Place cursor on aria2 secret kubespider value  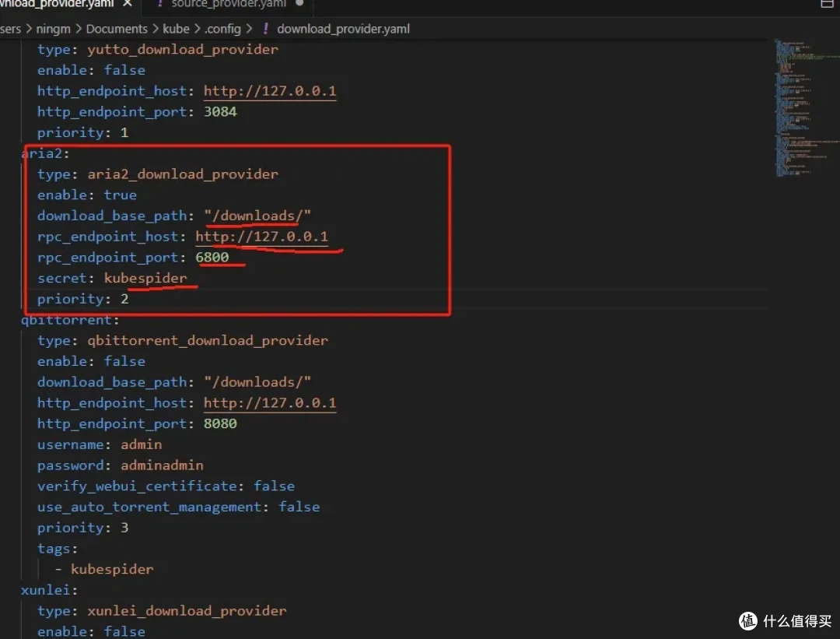point(145,278)
